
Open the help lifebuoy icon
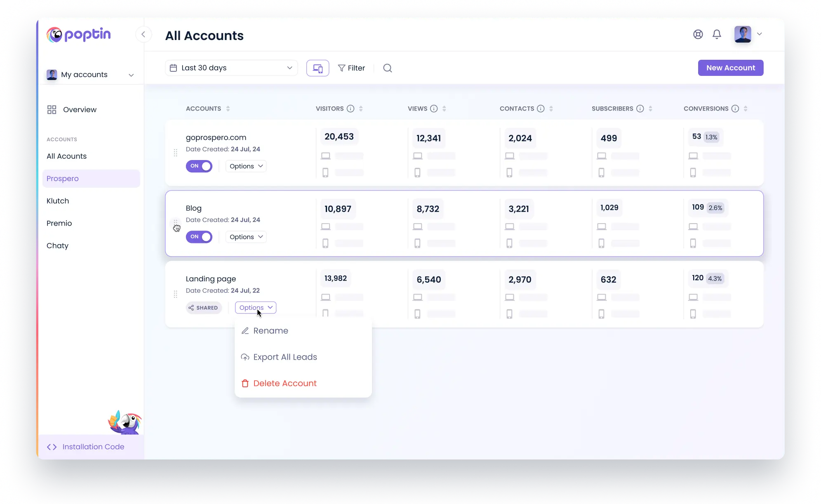coord(698,34)
